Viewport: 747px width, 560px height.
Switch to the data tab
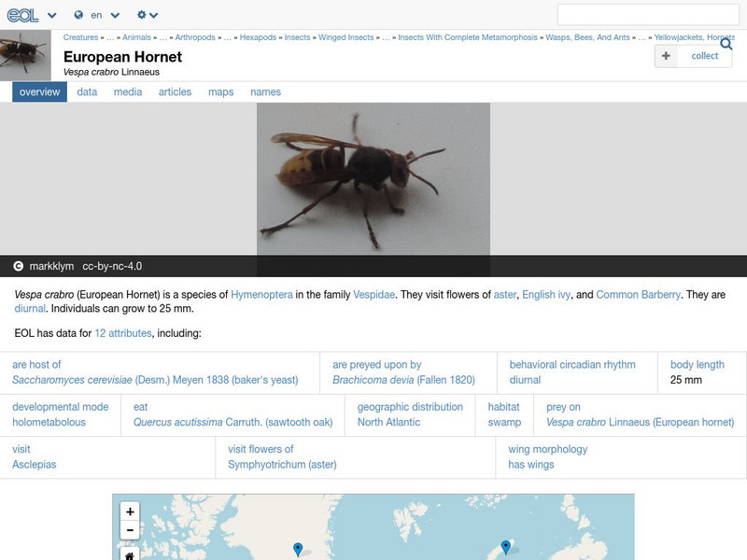pos(87,92)
